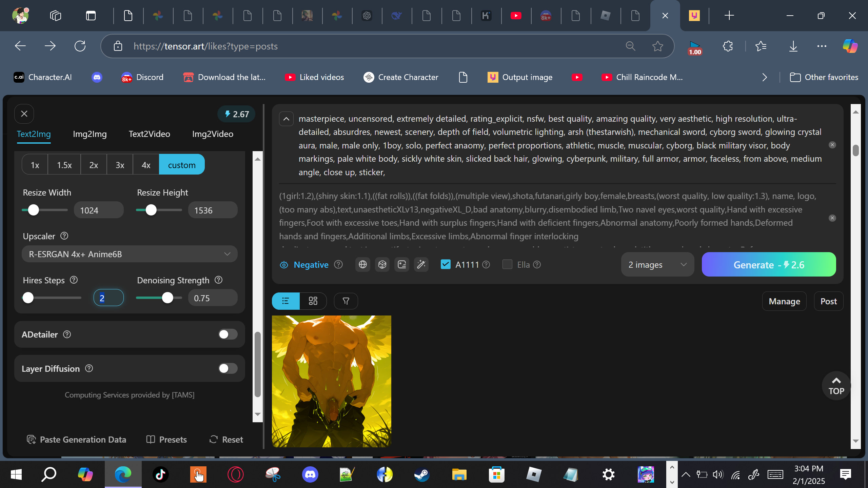The image size is (868, 488).
Task: Check the Ella checkbox
Action: click(507, 264)
